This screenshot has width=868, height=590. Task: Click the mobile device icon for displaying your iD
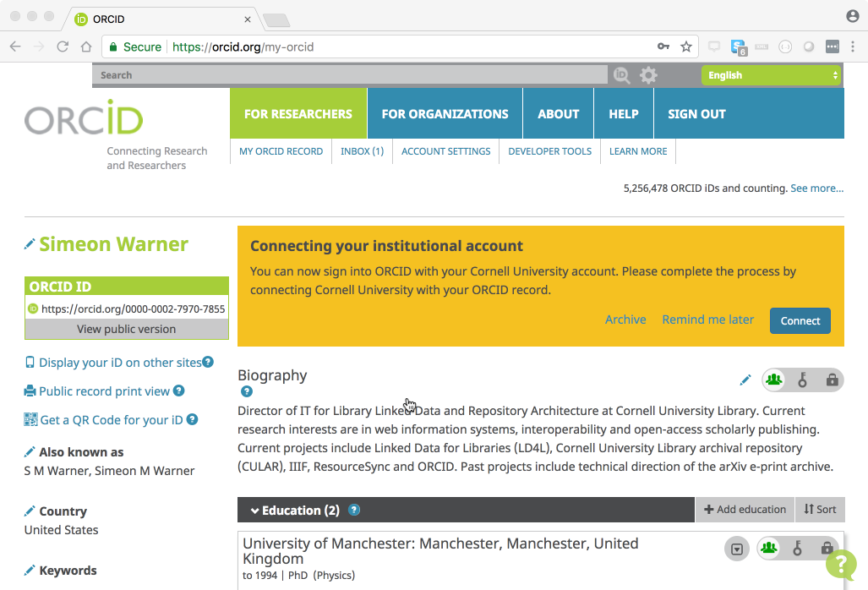pos(29,362)
